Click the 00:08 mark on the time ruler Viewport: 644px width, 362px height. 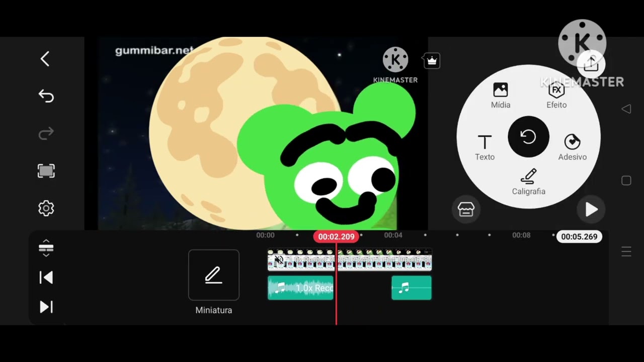(x=521, y=235)
